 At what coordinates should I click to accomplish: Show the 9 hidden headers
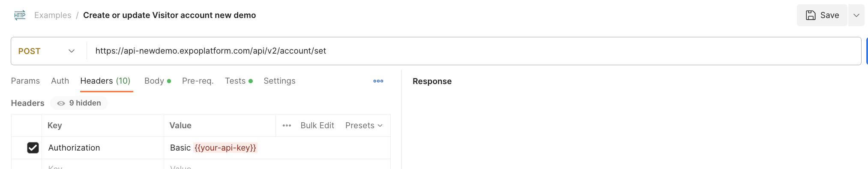coord(79,103)
